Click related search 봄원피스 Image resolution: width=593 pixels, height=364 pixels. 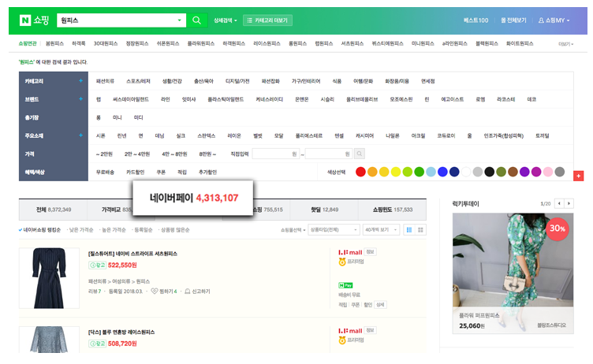coord(54,44)
